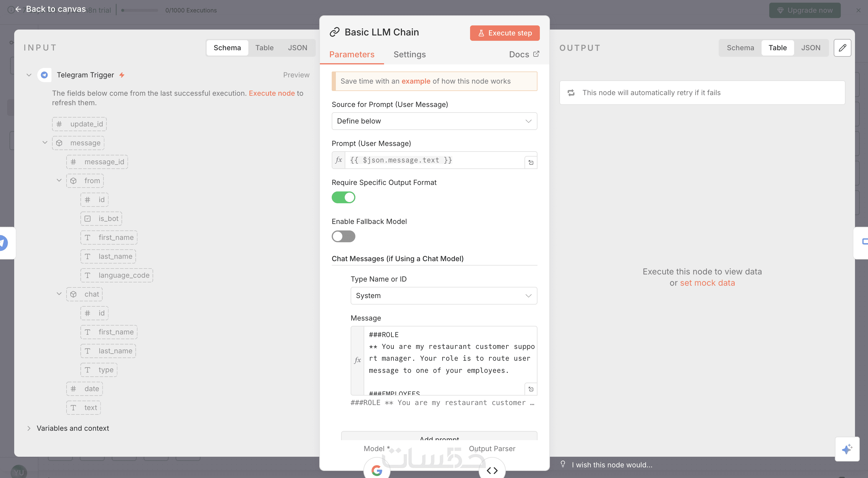Switch to the Settings tab
The width and height of the screenshot is (868, 478).
pos(409,55)
